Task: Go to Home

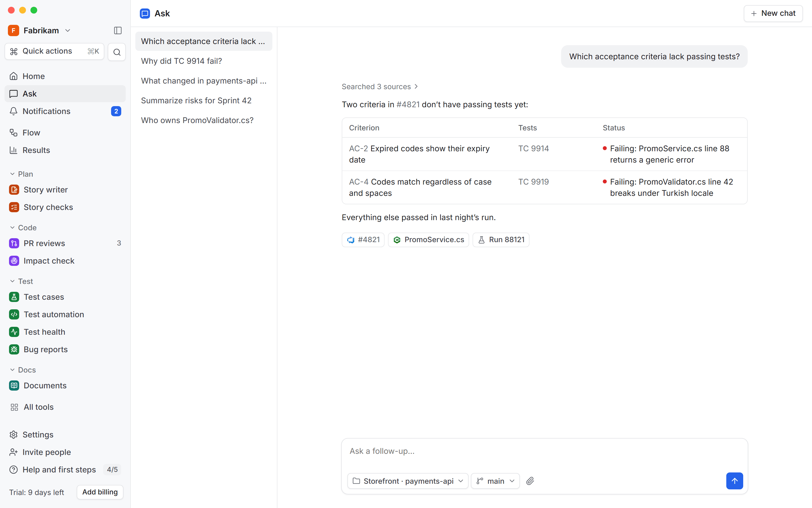Action: point(65,76)
